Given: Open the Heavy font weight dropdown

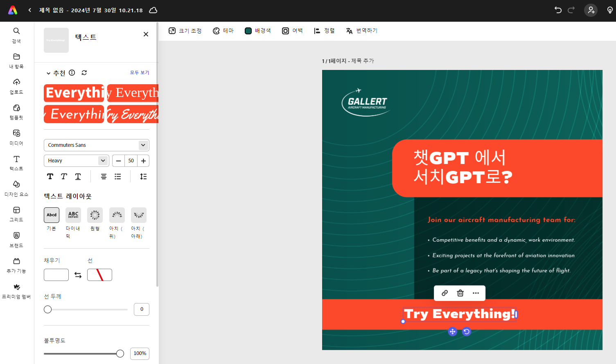Looking at the screenshot, I should click(x=77, y=161).
